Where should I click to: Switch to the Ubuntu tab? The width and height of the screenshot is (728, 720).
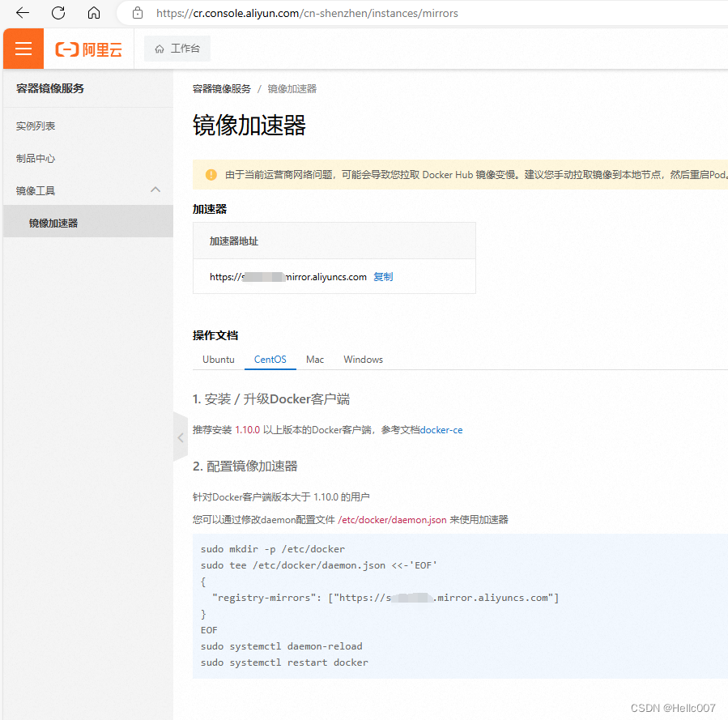click(x=218, y=360)
